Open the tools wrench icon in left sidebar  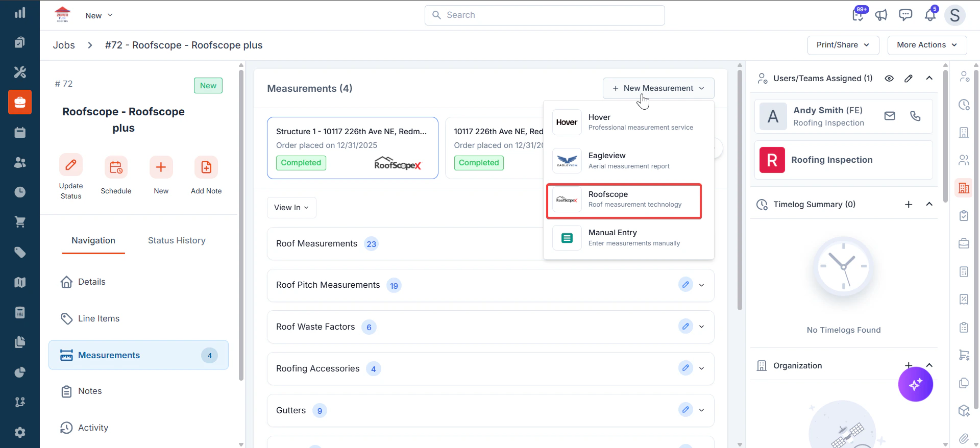tap(20, 72)
